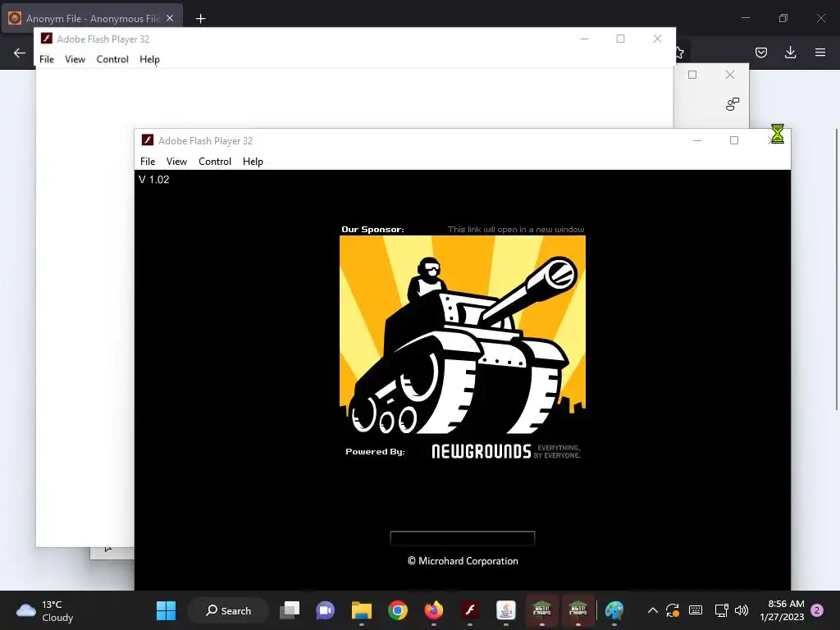Click the Flash icon in back window title bar
Image resolution: width=840 pixels, height=630 pixels.
pos(47,39)
